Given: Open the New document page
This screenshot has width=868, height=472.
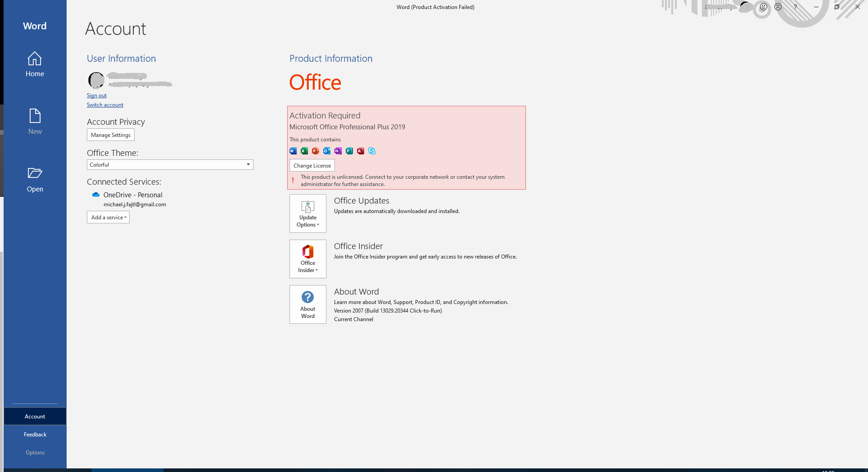Looking at the screenshot, I should point(35,122).
